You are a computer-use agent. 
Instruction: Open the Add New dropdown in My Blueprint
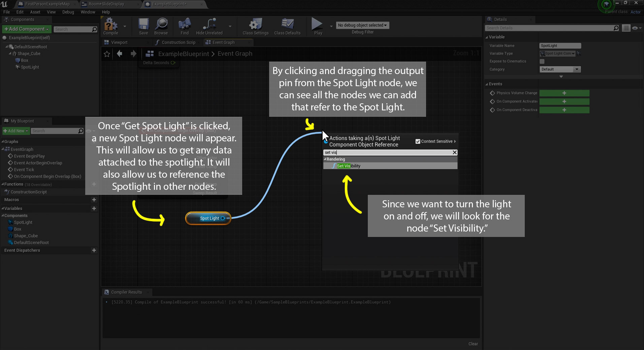[x=16, y=131]
